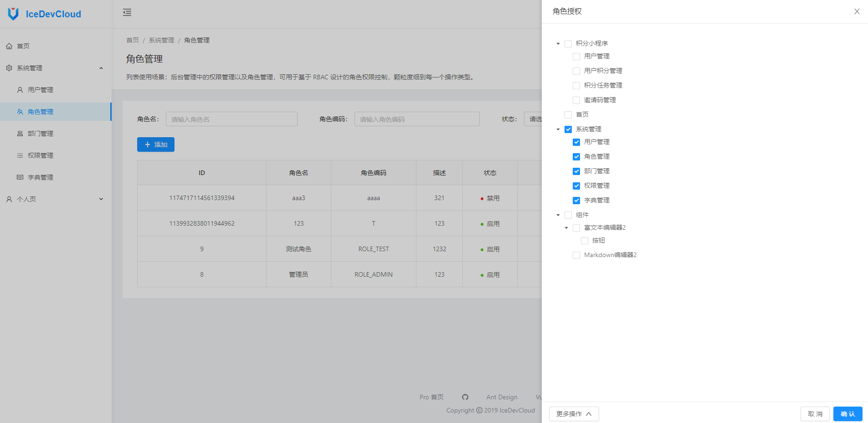Image resolution: width=868 pixels, height=423 pixels.
Task: Click the 添加 button
Action: click(x=156, y=144)
